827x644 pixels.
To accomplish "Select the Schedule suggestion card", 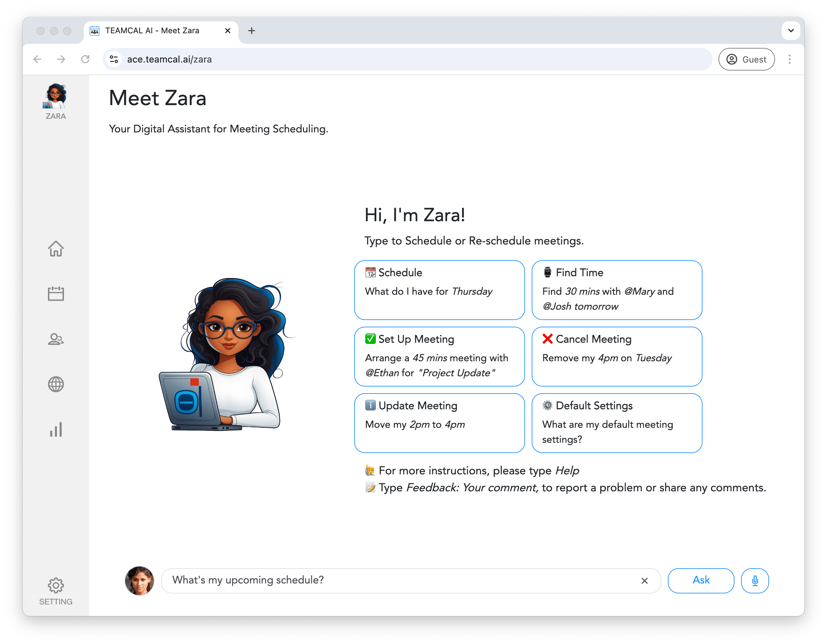I will pos(439,290).
